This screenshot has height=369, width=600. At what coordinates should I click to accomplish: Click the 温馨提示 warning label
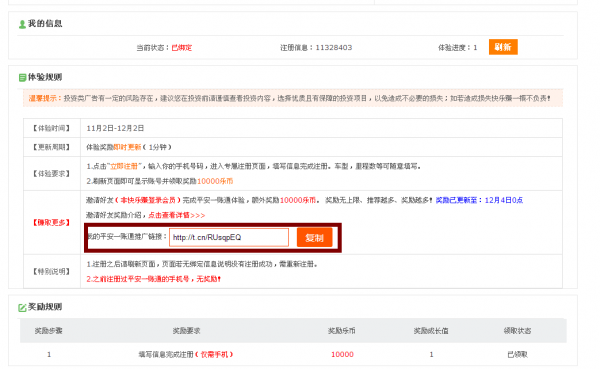[45, 98]
